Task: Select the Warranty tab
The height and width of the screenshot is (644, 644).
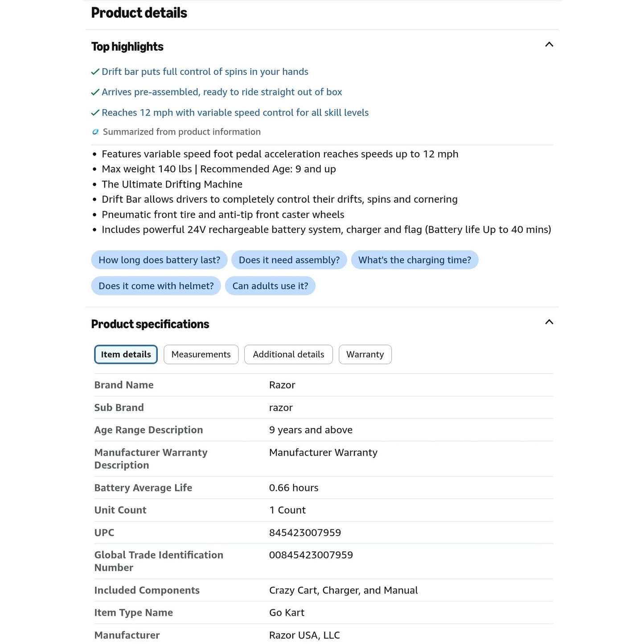Action: (x=365, y=354)
